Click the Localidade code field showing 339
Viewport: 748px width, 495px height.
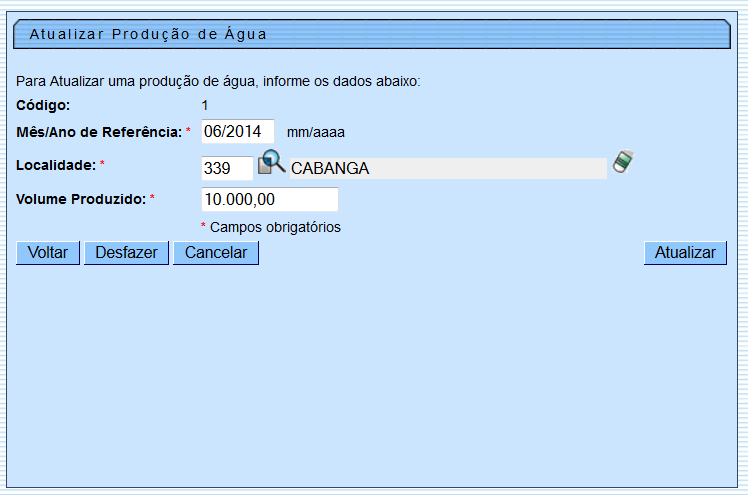227,168
